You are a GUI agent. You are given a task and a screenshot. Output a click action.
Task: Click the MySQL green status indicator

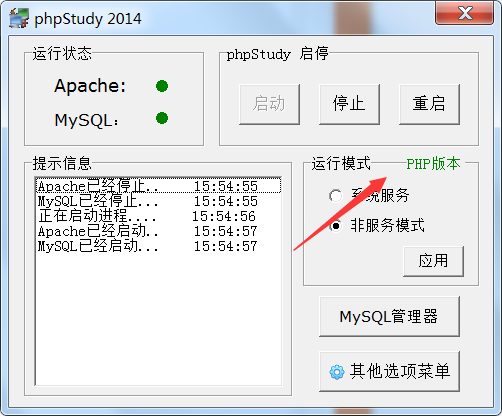point(162,118)
